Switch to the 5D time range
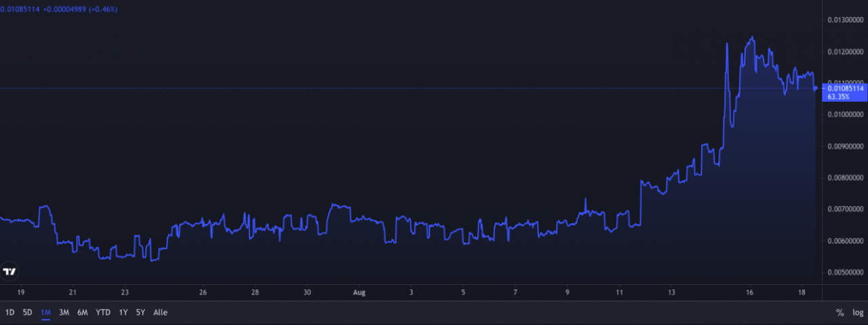Screen dimensions: 868x325 (x=27, y=313)
